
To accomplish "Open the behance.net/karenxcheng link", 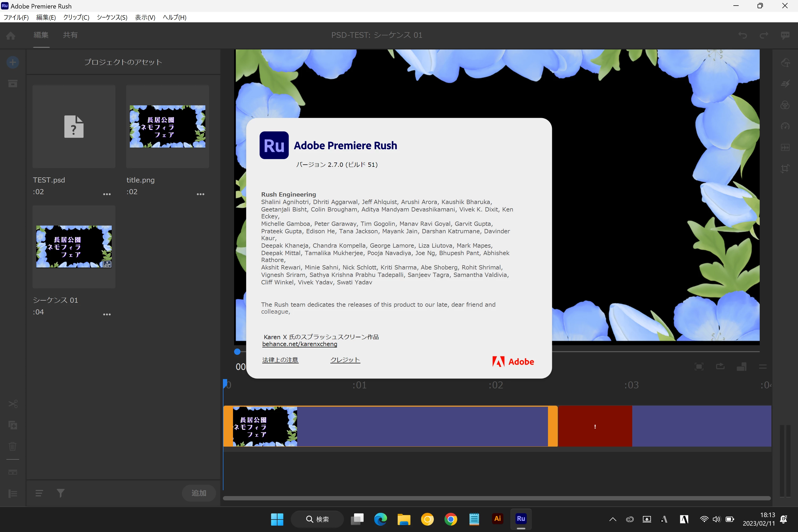I will [299, 344].
